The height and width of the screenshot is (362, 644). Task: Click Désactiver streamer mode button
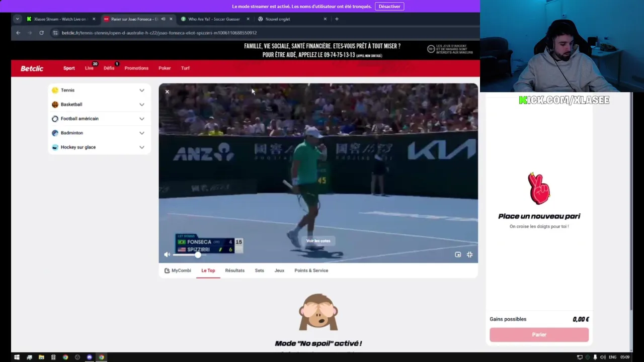pyautogui.click(x=389, y=7)
